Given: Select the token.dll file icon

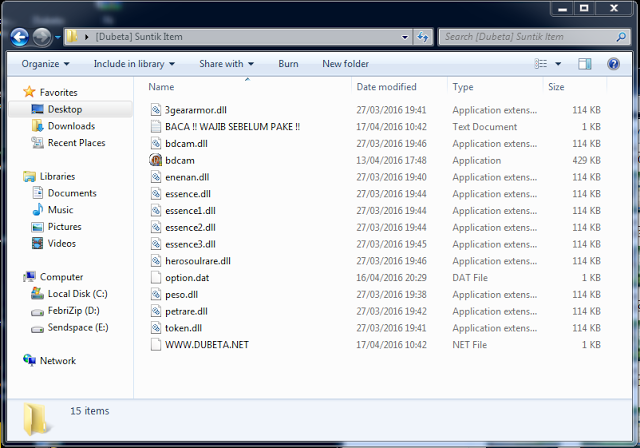Looking at the screenshot, I should pyautogui.click(x=156, y=328).
